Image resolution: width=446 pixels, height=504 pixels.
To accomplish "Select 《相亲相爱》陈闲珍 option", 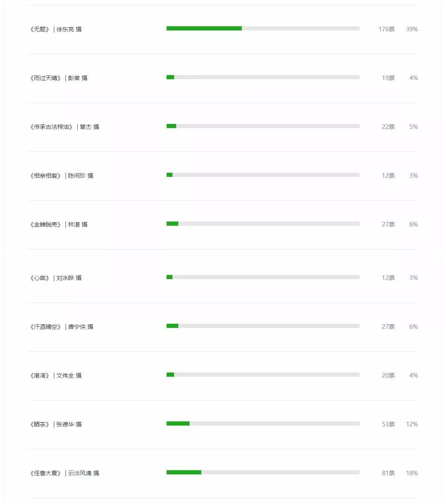I will click(223, 176).
